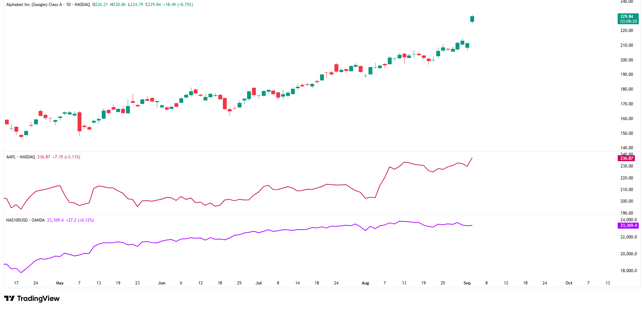Image resolution: width=644 pixels, height=309 pixels.
Task: Click the Jun label on the time axis
Action: pyautogui.click(x=161, y=283)
